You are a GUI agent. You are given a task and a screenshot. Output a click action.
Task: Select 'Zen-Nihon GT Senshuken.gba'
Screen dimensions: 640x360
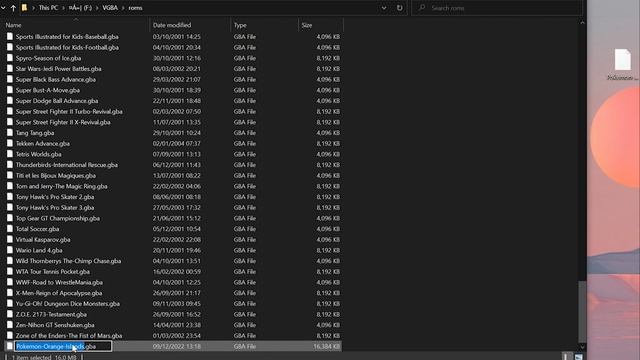(55, 325)
